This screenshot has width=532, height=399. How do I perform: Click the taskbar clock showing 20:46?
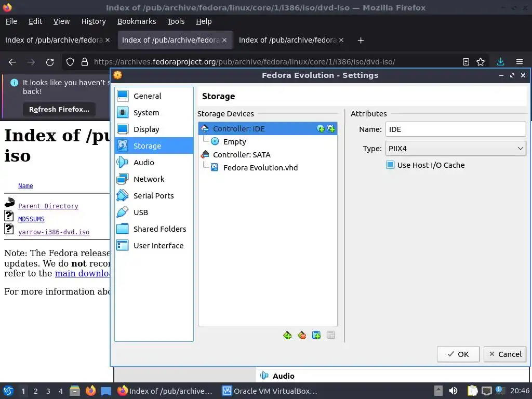pos(520,391)
